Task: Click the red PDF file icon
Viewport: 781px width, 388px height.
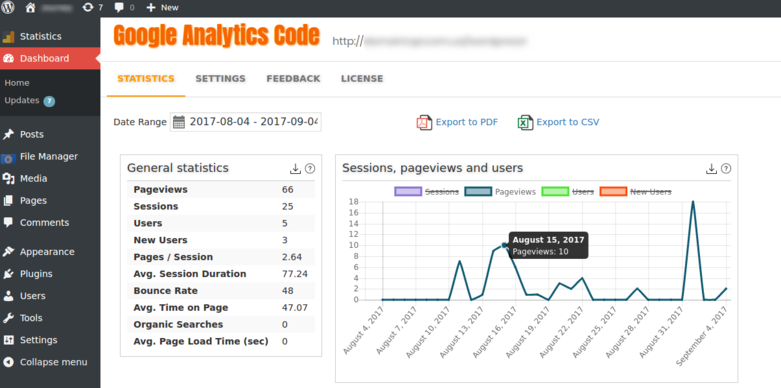Action: [424, 122]
